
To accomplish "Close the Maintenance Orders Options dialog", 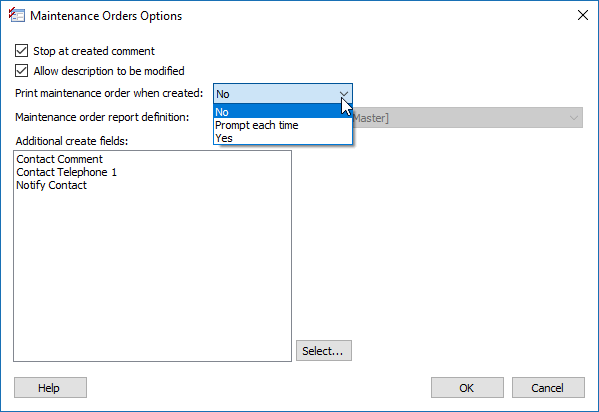I will pos(583,15).
